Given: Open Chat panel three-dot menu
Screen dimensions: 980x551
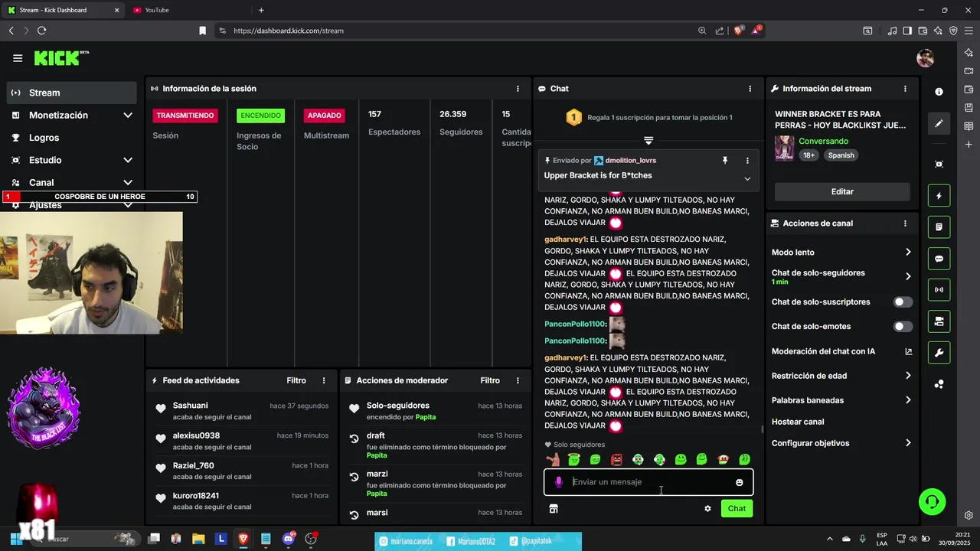Looking at the screenshot, I should coord(750,89).
